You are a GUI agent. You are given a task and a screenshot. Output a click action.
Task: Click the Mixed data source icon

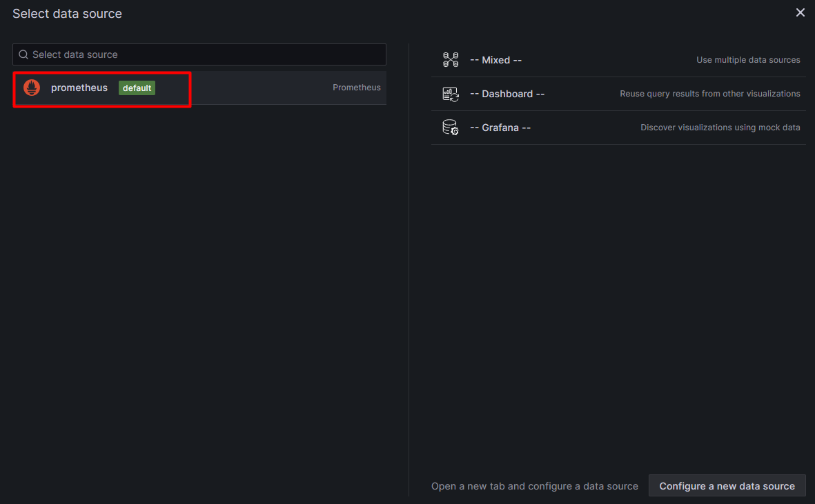[x=451, y=60]
